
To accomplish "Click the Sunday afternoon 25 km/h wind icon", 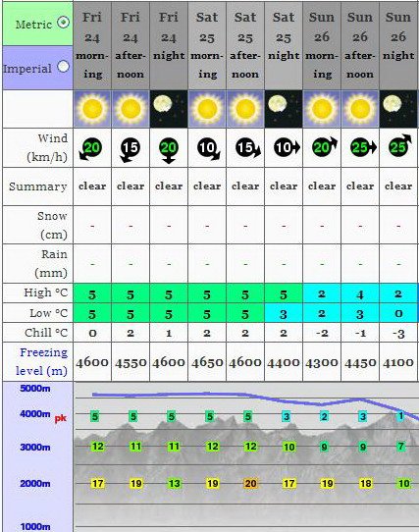I will (x=363, y=147).
